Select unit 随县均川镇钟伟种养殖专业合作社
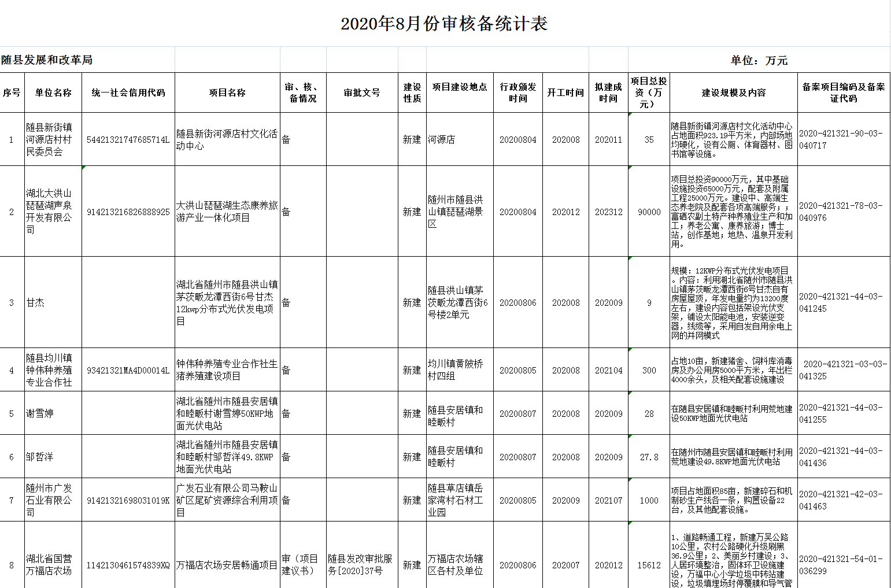Screen dimensions: 891x588 pos(53,370)
